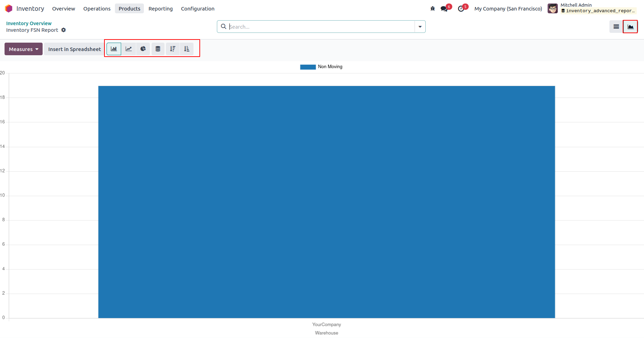Click the Odoo Inventory app logo
This screenshot has width=644, height=338.
(9, 8)
